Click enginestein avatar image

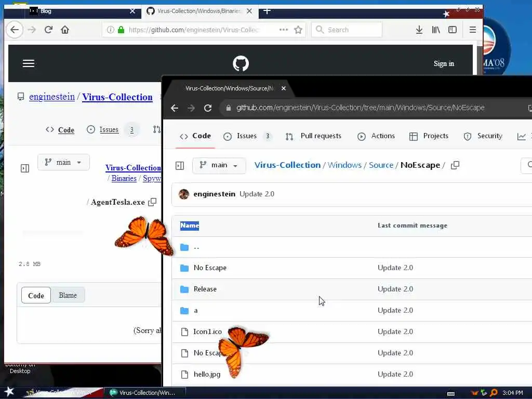184,194
